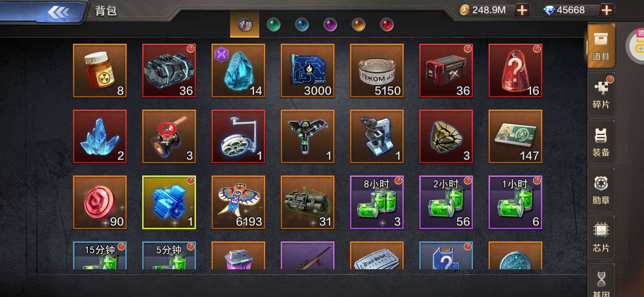Open the 装备 equipment tab
The image size is (644, 297).
point(601,142)
